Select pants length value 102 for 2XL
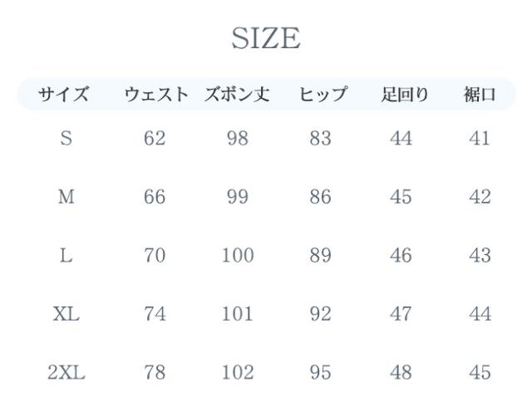Viewport: 532px width, 407px height. [237, 372]
